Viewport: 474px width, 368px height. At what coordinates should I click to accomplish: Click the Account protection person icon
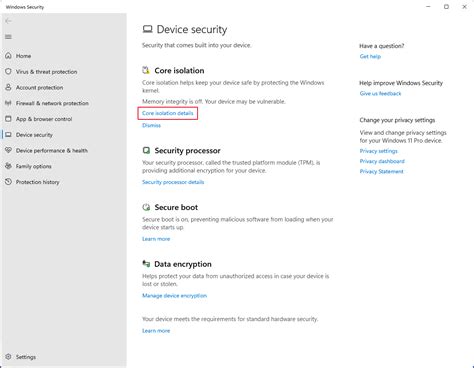[8, 87]
